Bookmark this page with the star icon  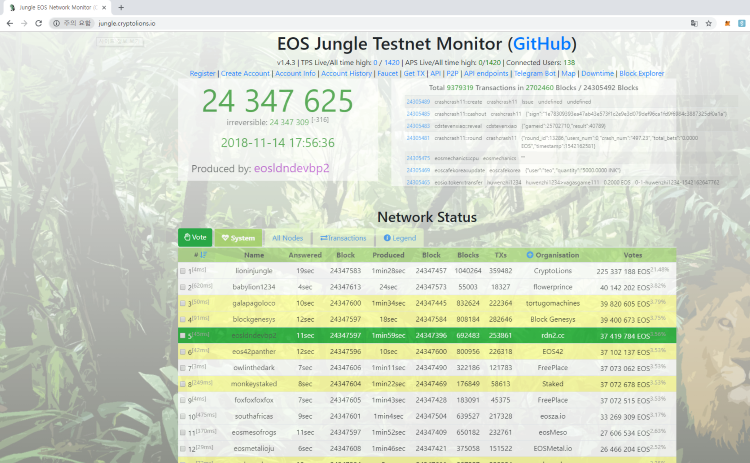[x=708, y=23]
